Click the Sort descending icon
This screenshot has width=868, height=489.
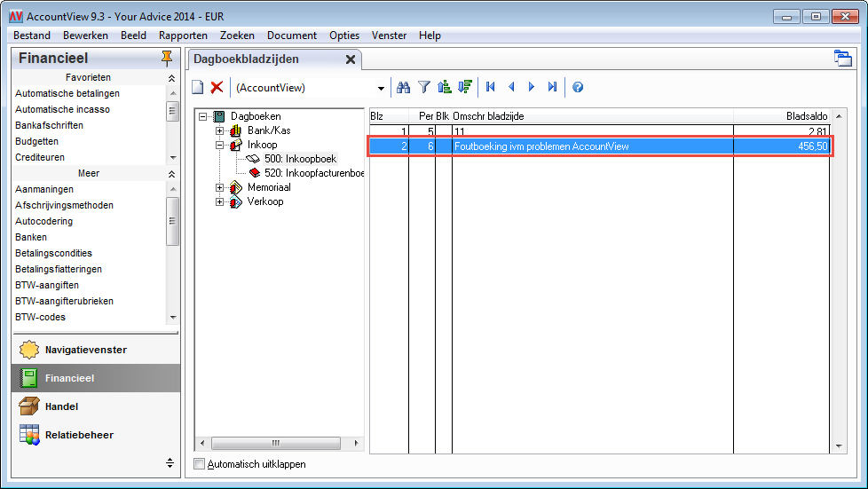(x=464, y=87)
